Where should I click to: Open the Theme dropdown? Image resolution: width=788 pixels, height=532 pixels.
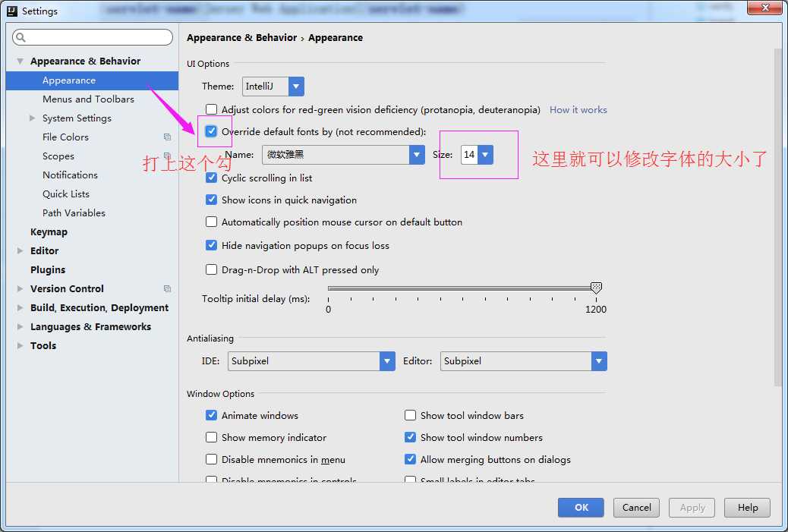(x=296, y=87)
